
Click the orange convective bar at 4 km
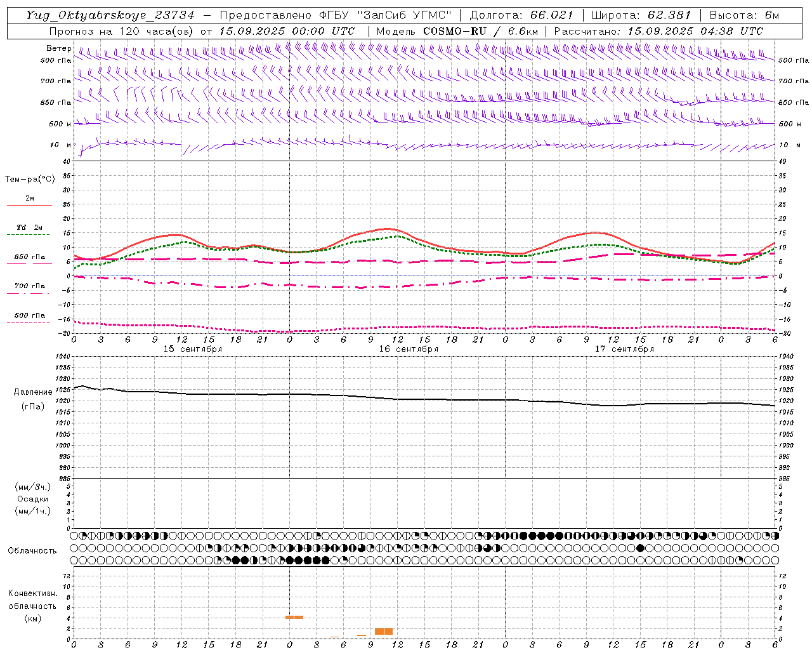[x=294, y=617]
